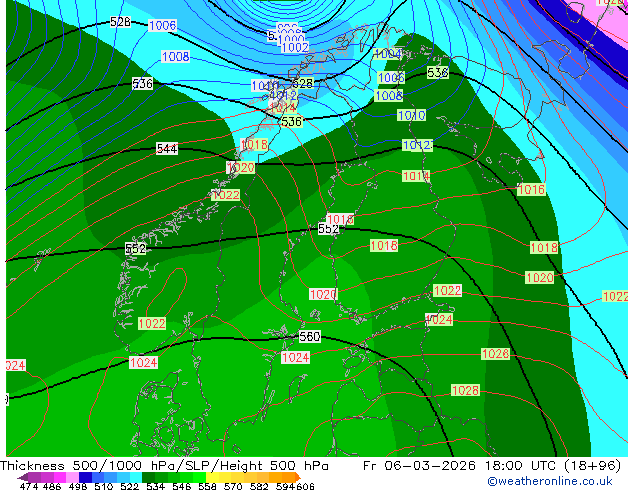Click the cyan 522 legend swatch
Image resolution: width=634 pixels, height=490 pixels.
click(136, 477)
